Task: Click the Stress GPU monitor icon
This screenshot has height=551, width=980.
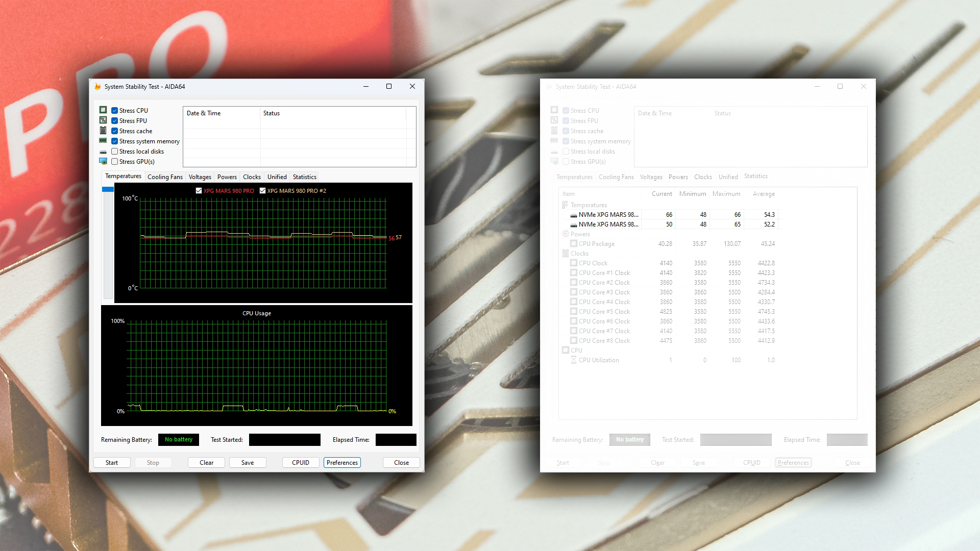Action: click(x=103, y=161)
